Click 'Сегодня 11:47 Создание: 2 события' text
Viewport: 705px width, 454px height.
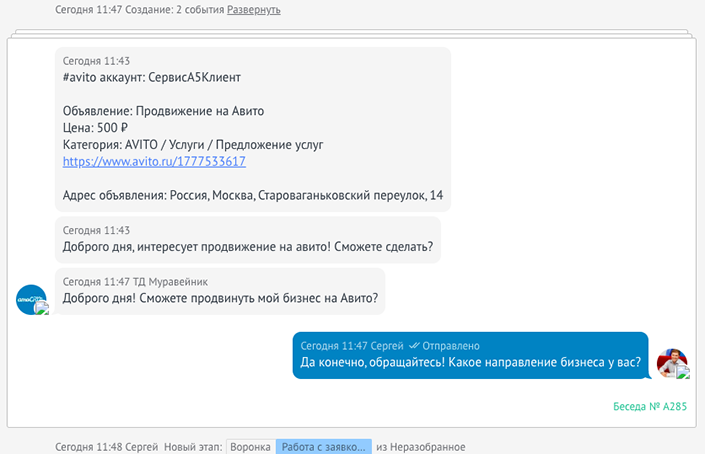point(139,9)
